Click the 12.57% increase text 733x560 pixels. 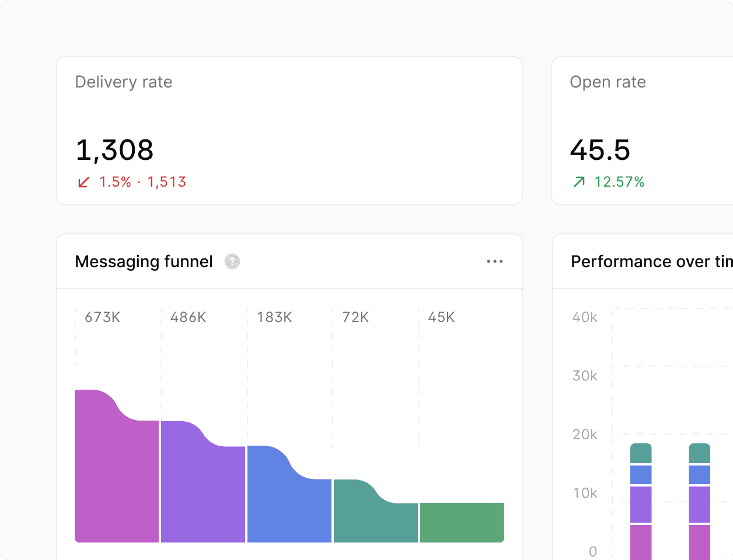619,182
